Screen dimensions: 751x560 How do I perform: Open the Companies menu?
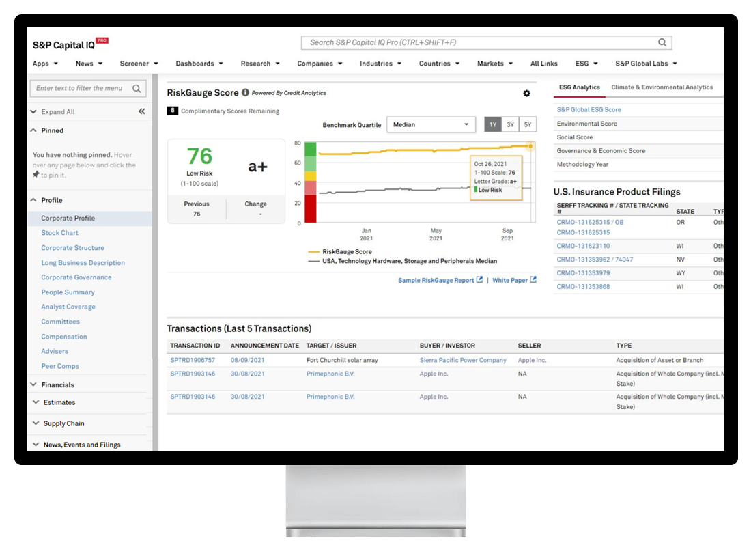point(320,64)
